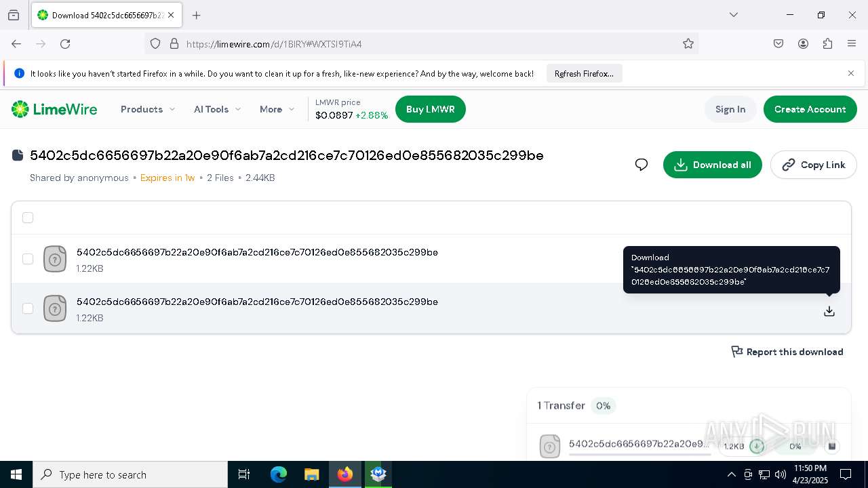Show hidden system tray icons

[x=731, y=474]
